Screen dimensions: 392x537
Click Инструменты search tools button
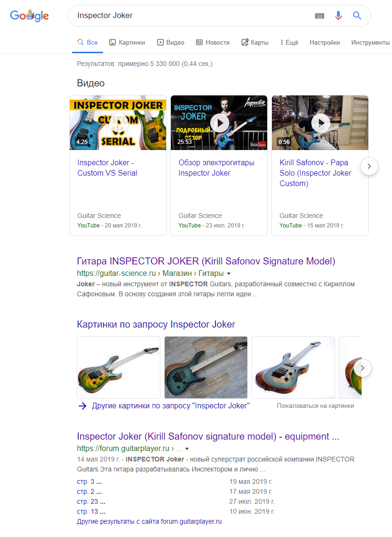[x=371, y=42]
